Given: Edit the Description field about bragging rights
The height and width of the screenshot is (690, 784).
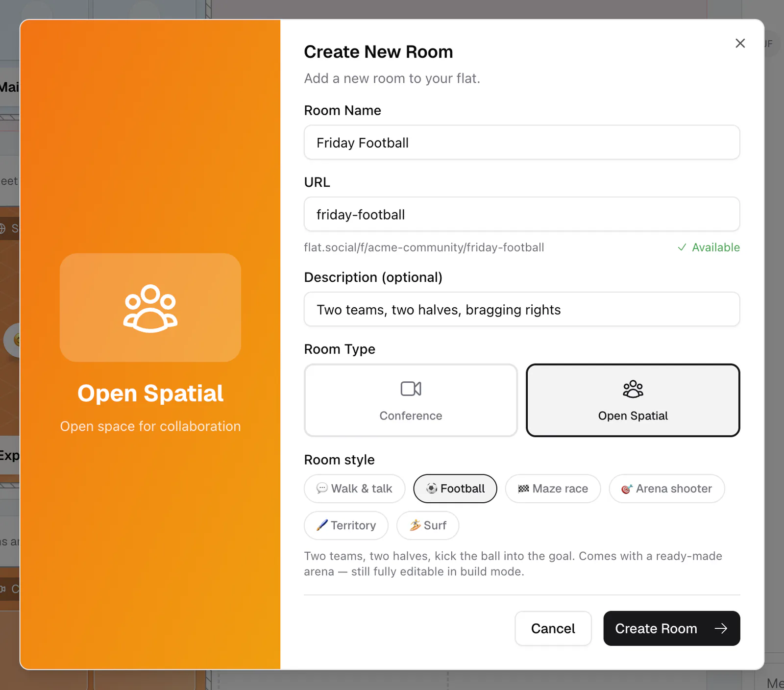Looking at the screenshot, I should click(522, 309).
